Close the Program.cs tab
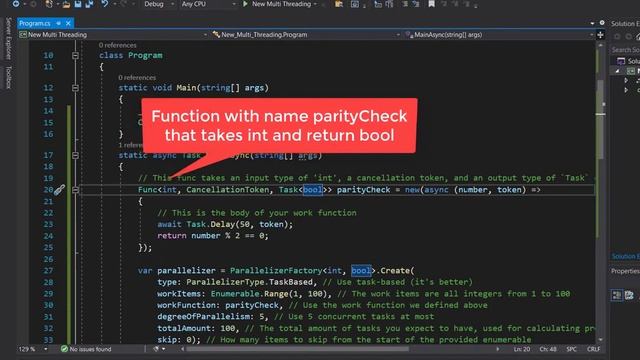640x360 pixels. point(68,23)
